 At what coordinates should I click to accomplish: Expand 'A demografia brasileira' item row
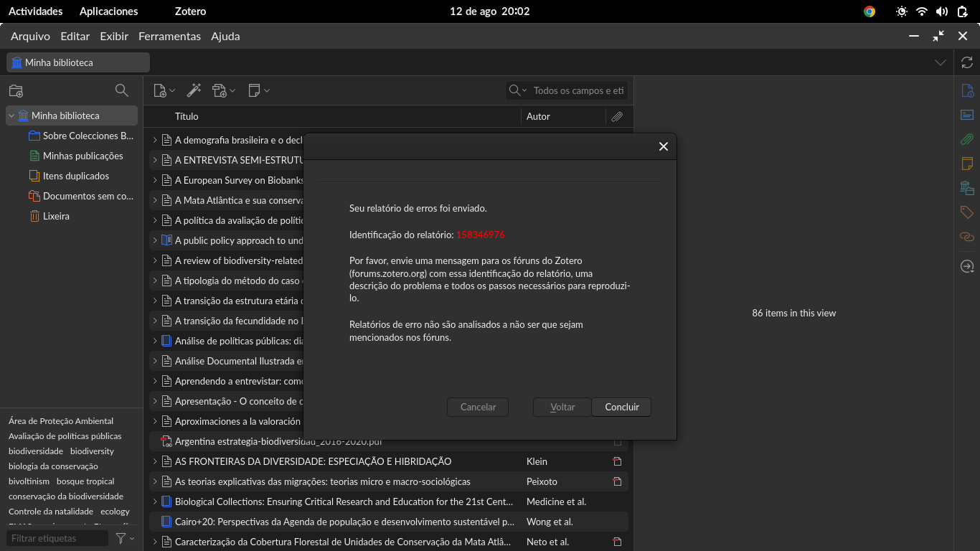pos(155,140)
